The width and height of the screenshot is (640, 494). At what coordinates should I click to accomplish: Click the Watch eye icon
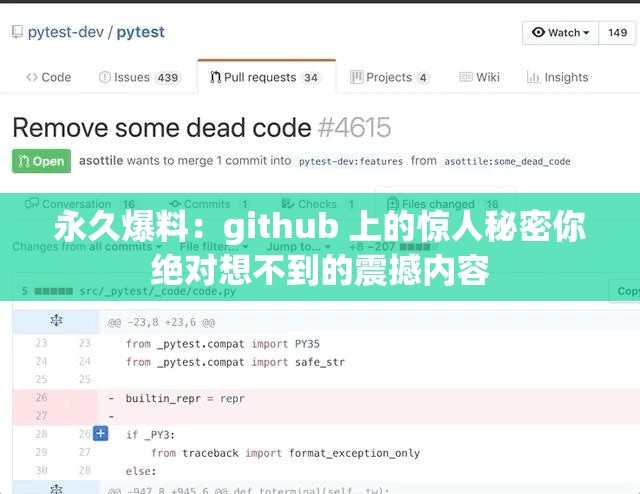pos(538,32)
